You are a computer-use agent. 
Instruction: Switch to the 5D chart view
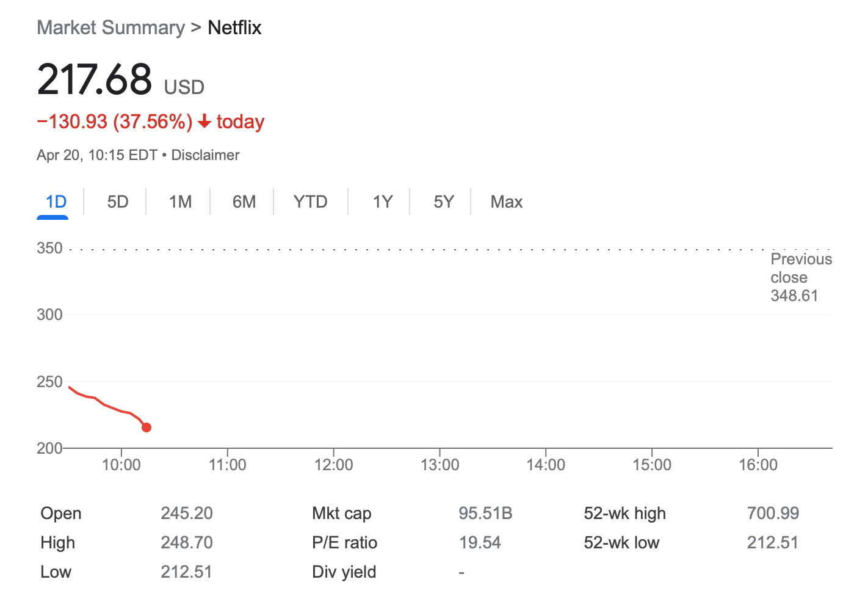(117, 202)
